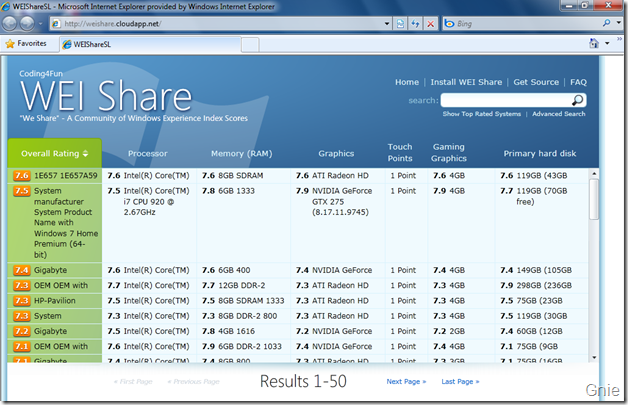Click the Internet Explorer title bar icon

pyautogui.click(x=6, y=6)
